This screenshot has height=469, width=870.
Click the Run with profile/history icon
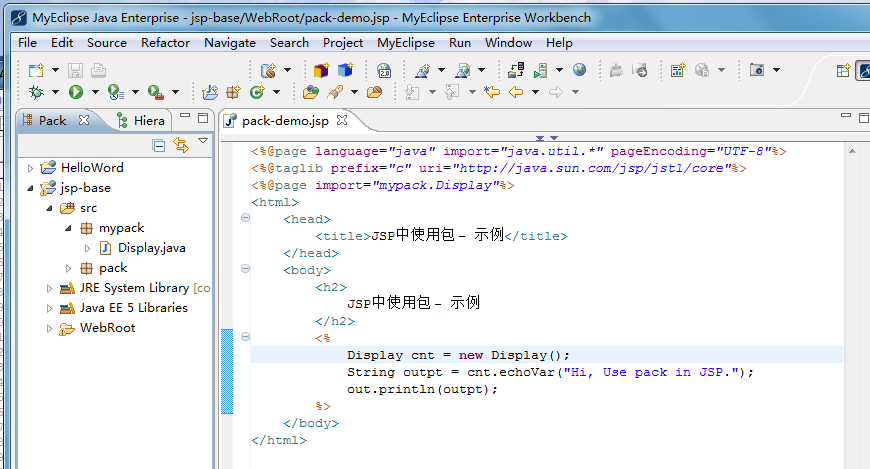(x=115, y=92)
